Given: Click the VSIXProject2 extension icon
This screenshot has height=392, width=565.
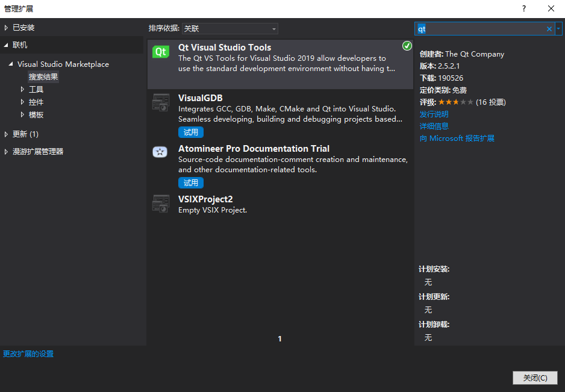Looking at the screenshot, I should tap(161, 204).
